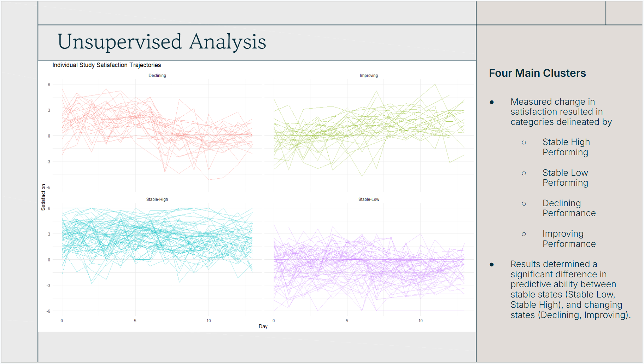Image resolution: width=644 pixels, height=364 pixels.
Task: Select the "Stable-Low" facet label
Action: pos(368,200)
